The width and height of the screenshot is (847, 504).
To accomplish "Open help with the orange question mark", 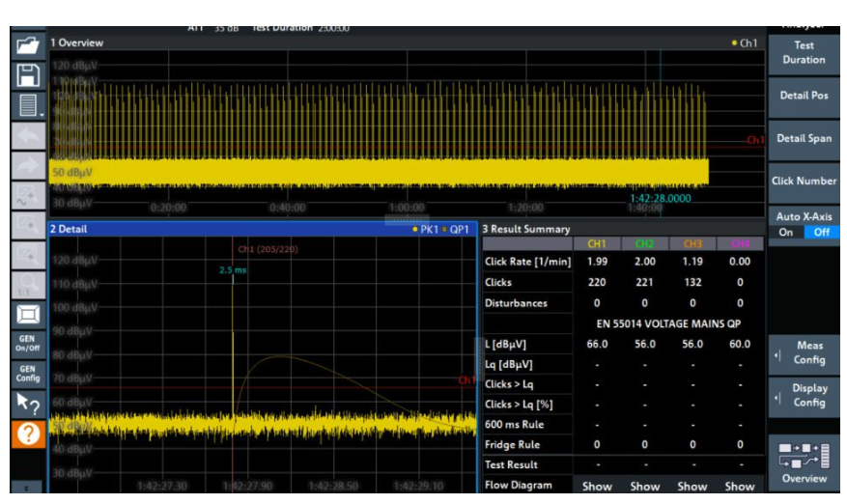I will point(28,434).
